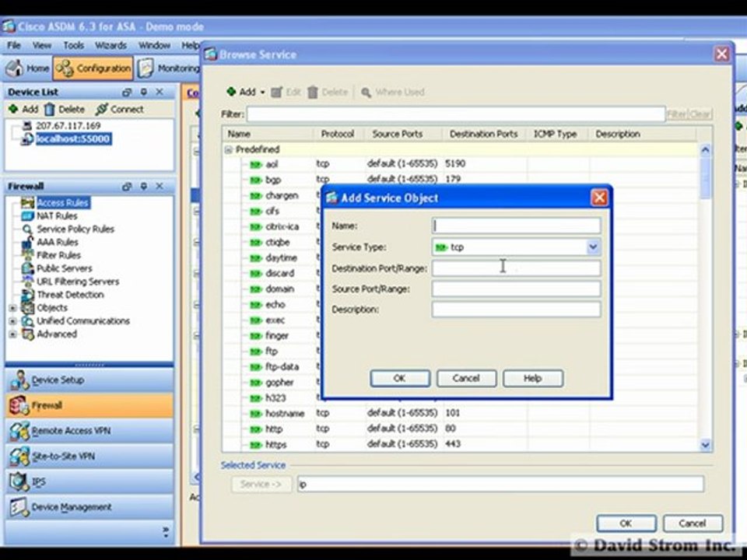Image resolution: width=747 pixels, height=560 pixels.
Task: Expand the Advanced tree node
Action: (13, 334)
